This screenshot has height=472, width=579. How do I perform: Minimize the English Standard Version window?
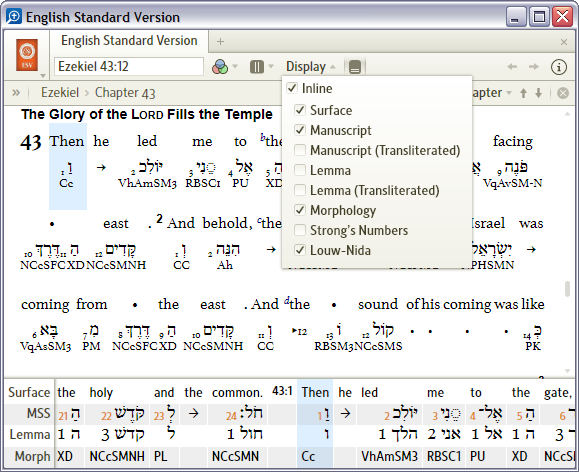[x=515, y=17]
